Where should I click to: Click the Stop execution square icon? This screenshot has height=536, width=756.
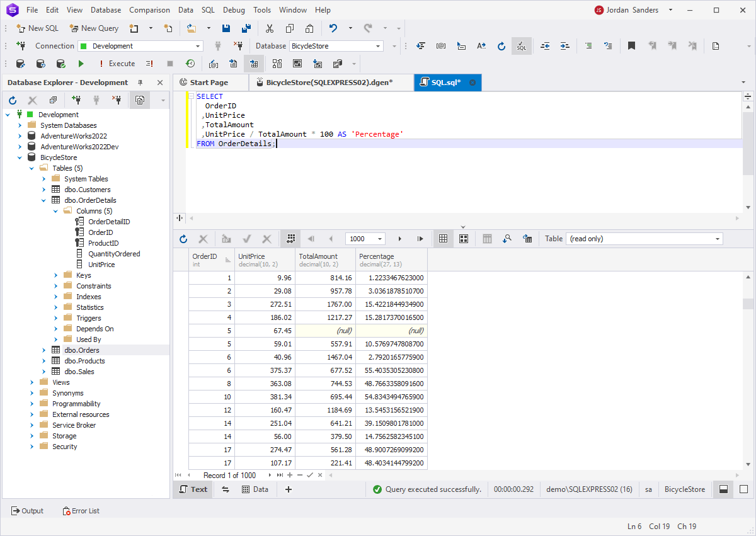click(169, 64)
